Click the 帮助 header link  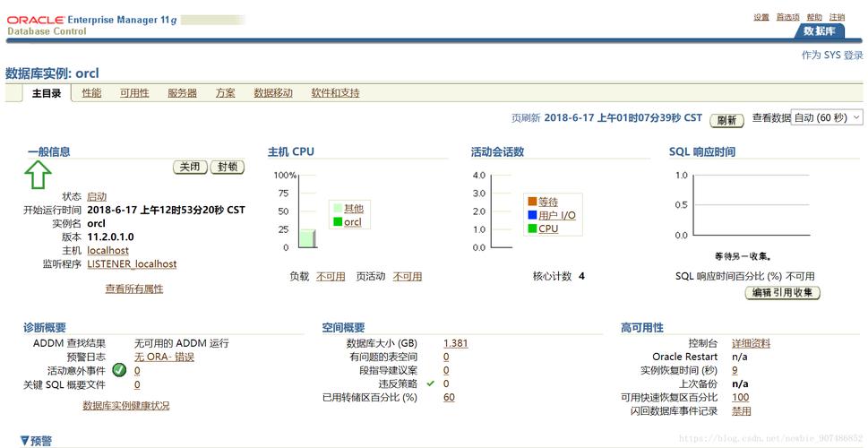[x=814, y=17]
